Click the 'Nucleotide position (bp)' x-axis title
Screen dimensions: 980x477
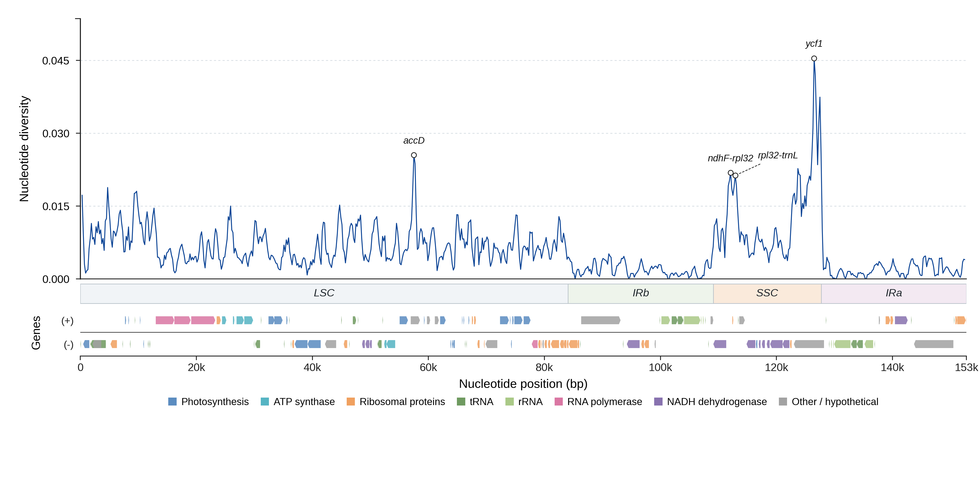coord(523,384)
